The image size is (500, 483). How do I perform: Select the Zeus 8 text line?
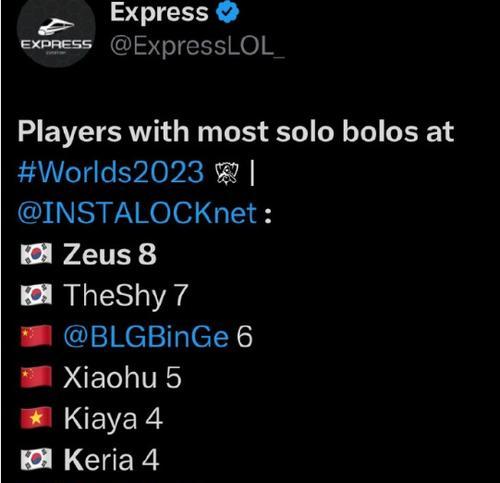110,254
